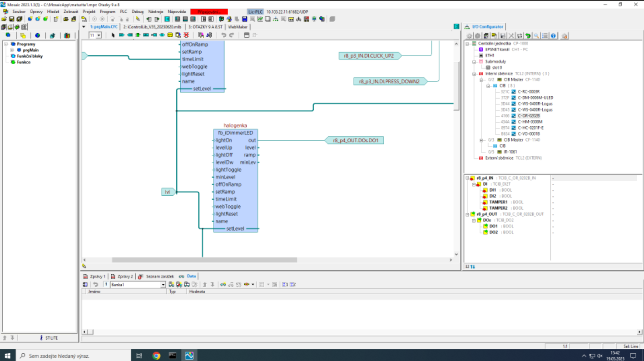Click the blue info icon in I/O Configurator
The width and height of the screenshot is (644, 361).
tap(553, 36)
